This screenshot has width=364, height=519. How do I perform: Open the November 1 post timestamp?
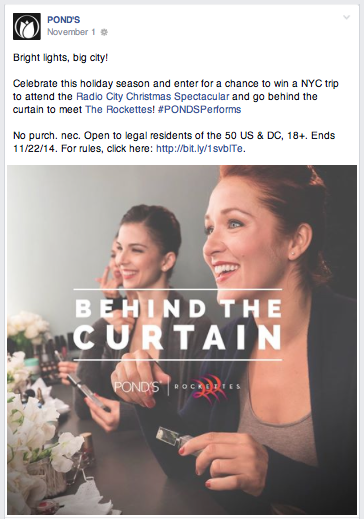pyautogui.click(x=71, y=32)
